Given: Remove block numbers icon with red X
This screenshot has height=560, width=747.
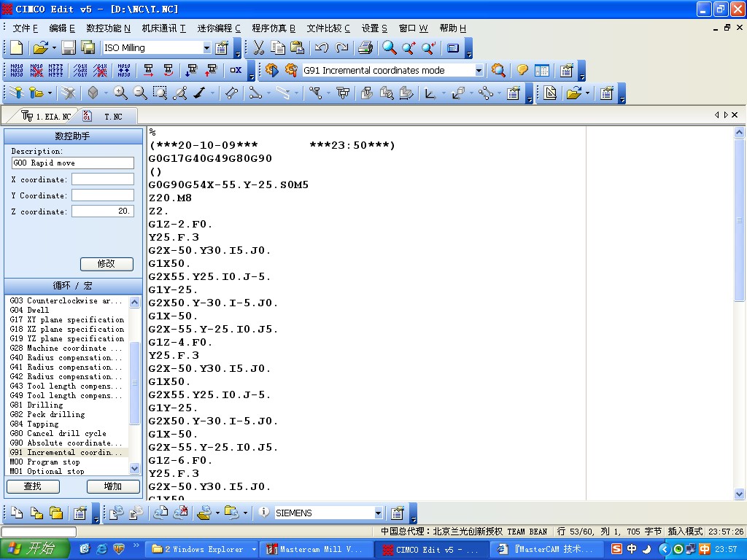Looking at the screenshot, I should point(36,71).
